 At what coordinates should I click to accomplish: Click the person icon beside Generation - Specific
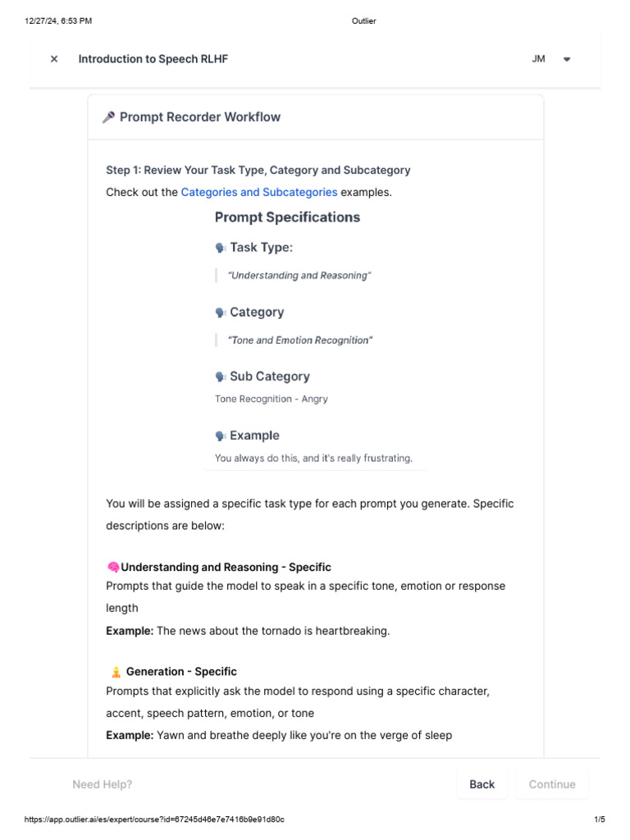coord(116,672)
